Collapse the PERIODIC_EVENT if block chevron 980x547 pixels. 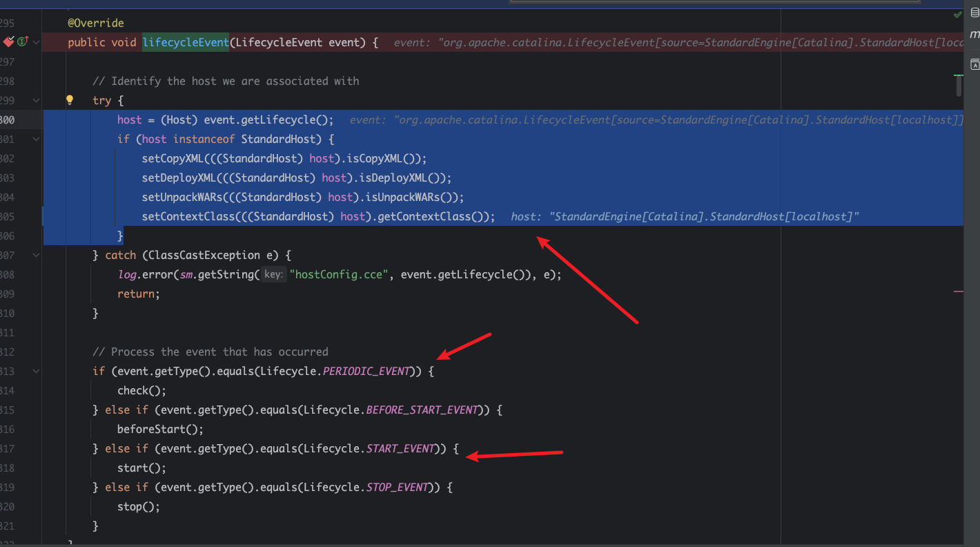coord(36,371)
